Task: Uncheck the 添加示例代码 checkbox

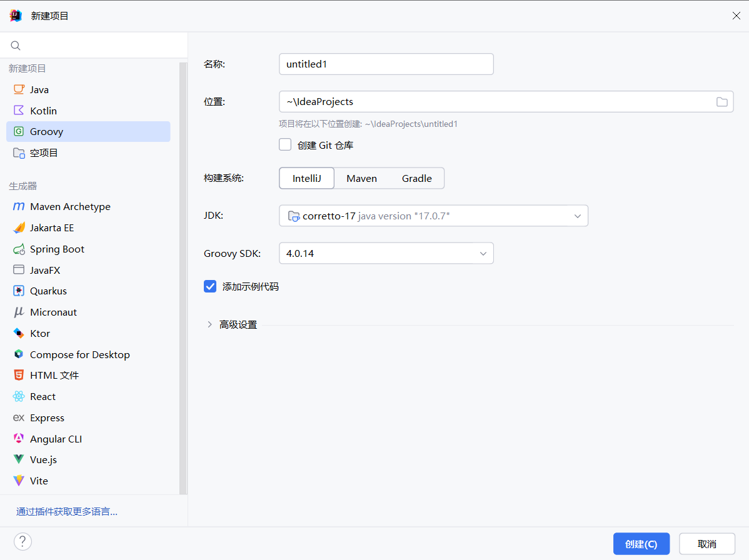Action: (x=210, y=287)
